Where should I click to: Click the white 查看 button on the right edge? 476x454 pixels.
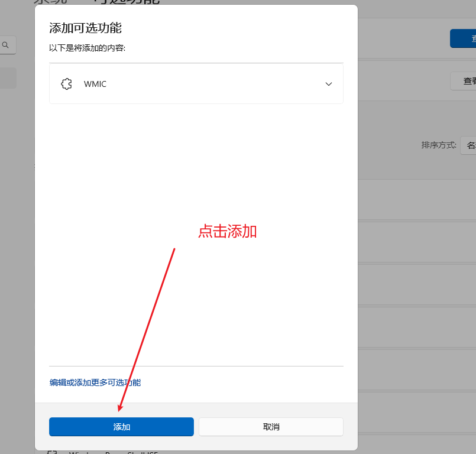[x=467, y=80]
